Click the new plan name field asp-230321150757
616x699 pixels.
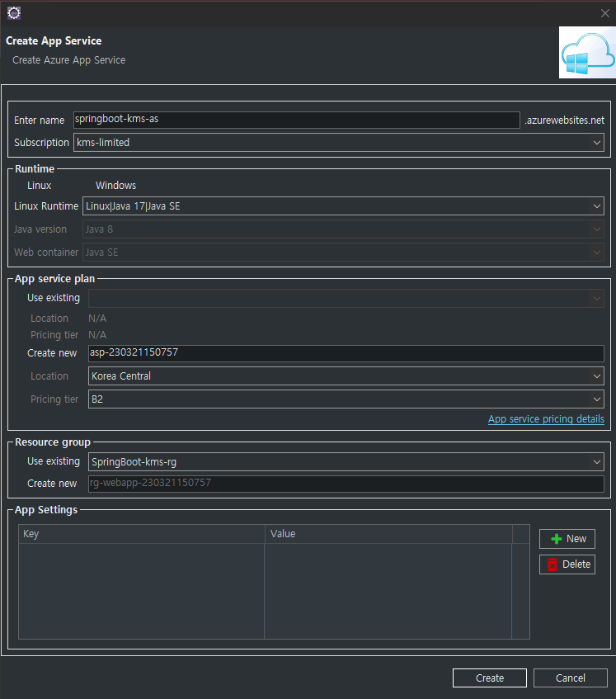pos(346,353)
